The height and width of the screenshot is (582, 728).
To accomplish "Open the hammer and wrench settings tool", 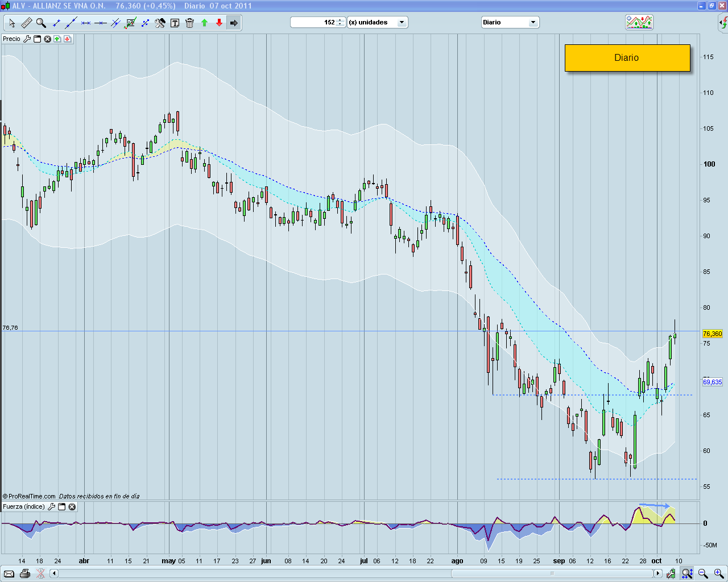I will point(160,23).
